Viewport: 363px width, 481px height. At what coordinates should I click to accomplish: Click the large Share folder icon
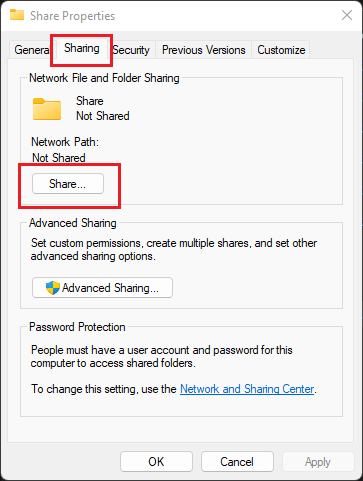[47, 109]
